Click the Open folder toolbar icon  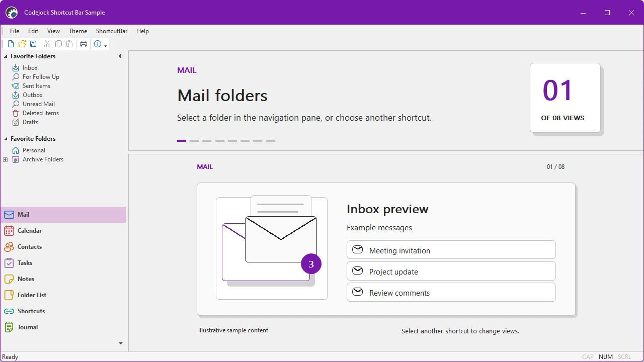click(22, 44)
